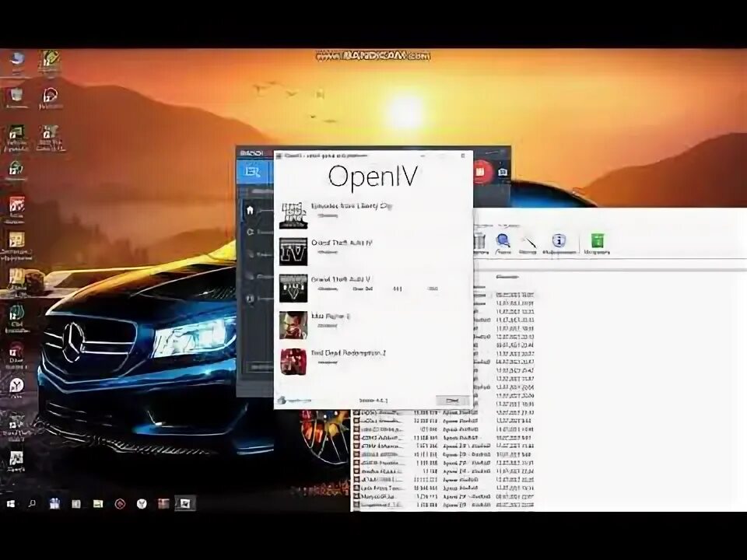This screenshot has width=747, height=560.
Task: Open Episodes from Liberty City game icon
Action: coord(293,215)
